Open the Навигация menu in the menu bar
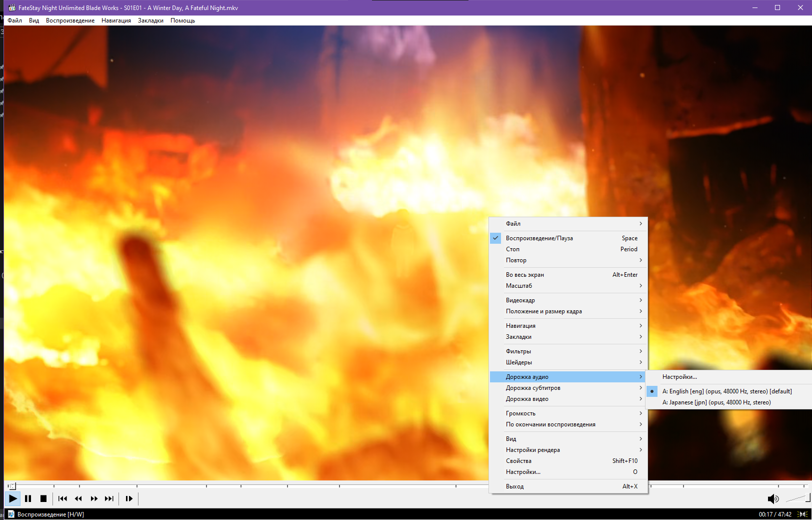 [x=116, y=21]
